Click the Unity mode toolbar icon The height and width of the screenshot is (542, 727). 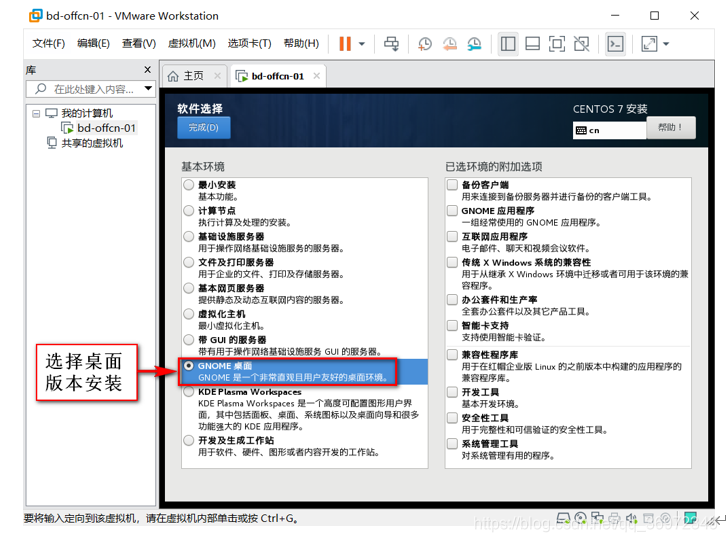(x=581, y=44)
